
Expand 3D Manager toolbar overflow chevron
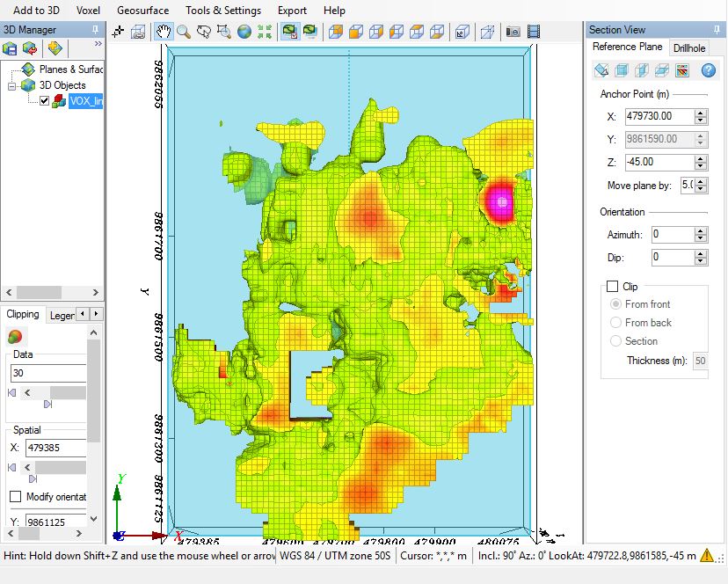[98, 44]
